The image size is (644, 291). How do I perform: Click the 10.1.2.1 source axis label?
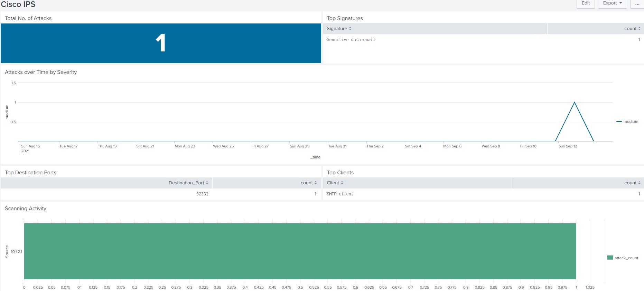16,252
